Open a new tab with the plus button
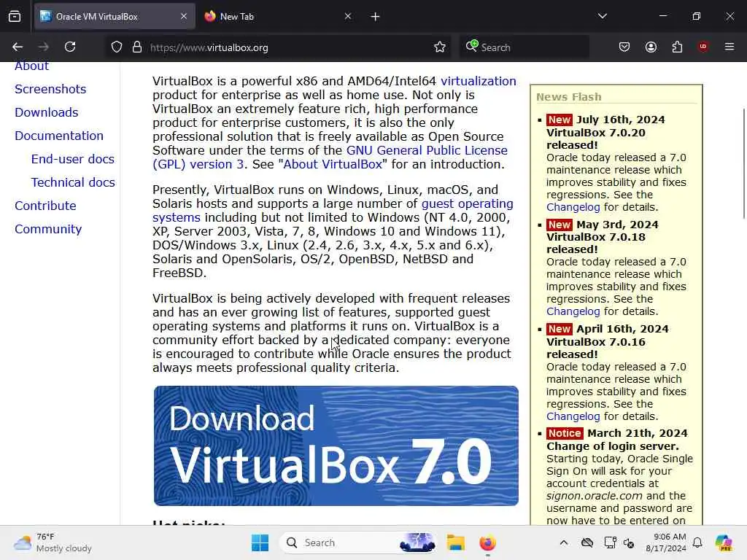747x560 pixels. (376, 17)
